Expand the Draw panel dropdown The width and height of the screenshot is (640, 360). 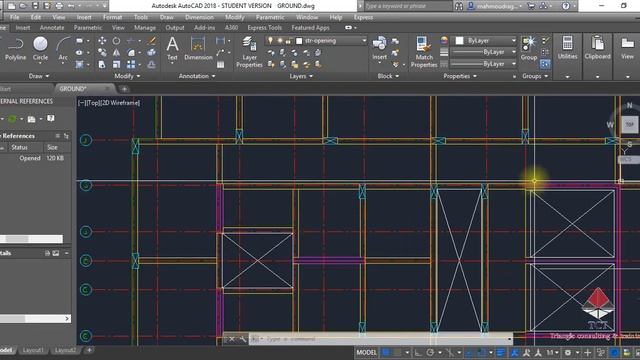point(39,76)
